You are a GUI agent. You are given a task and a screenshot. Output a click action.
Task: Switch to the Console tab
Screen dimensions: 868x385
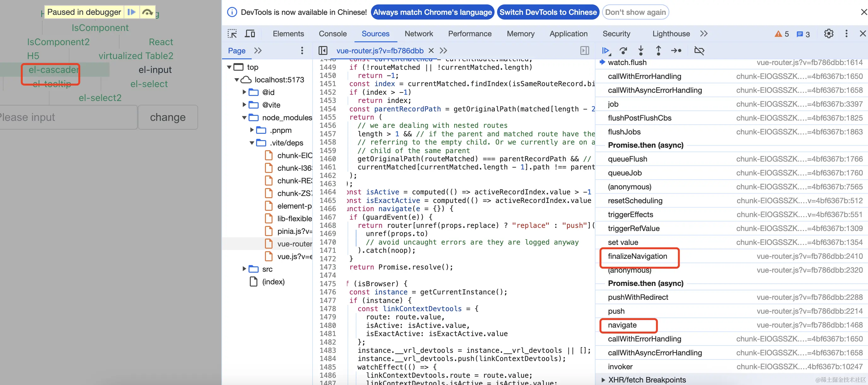[332, 34]
